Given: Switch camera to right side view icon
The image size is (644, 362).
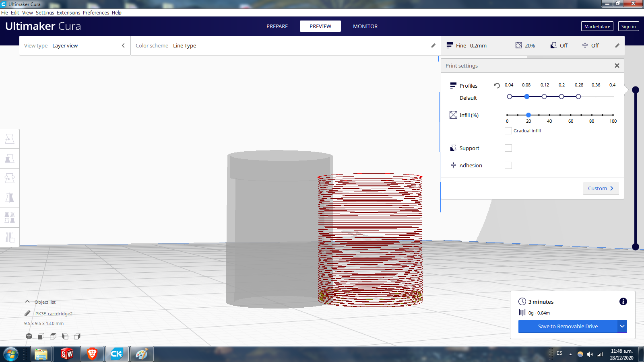Looking at the screenshot, I should (77, 336).
